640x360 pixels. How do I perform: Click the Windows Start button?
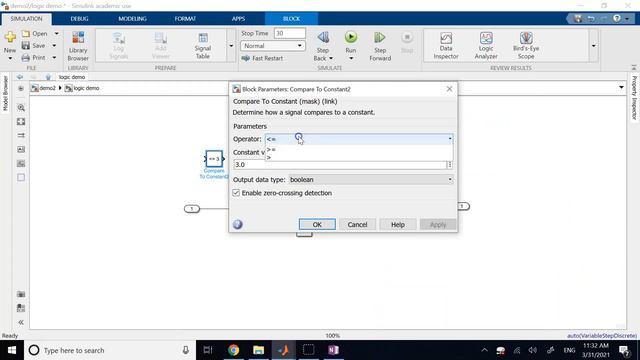click(12, 350)
